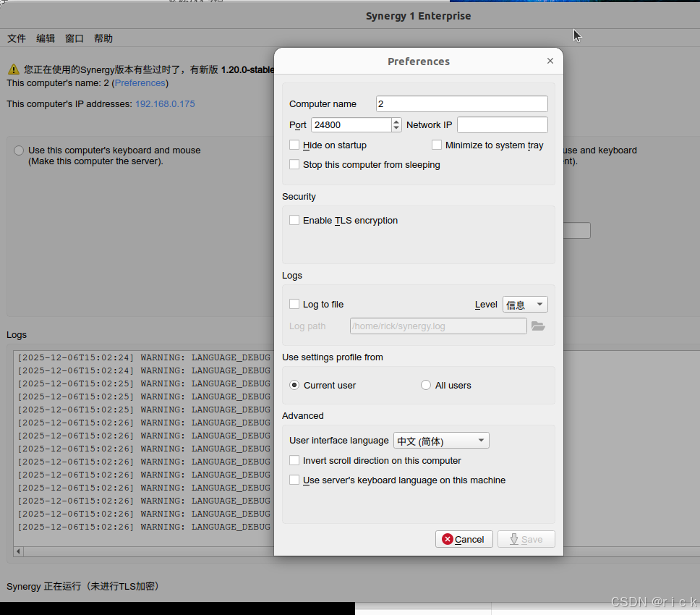
Task: Click the Cancel button
Action: [464, 539]
